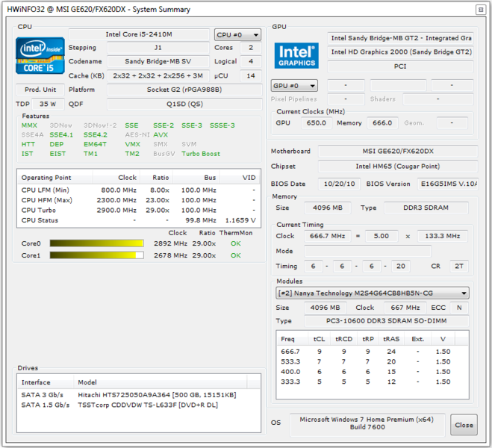Select the CPU Turbo row

tap(138, 211)
